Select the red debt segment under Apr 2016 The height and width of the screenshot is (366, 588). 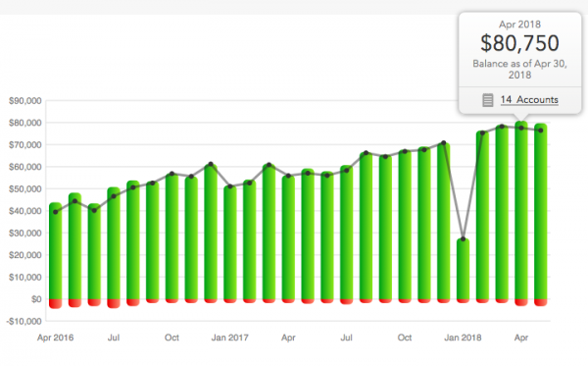pyautogui.click(x=56, y=303)
